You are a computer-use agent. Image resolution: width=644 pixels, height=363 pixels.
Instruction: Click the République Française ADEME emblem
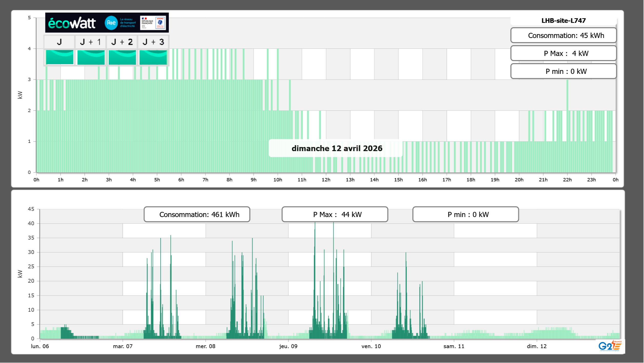pyautogui.click(x=153, y=23)
